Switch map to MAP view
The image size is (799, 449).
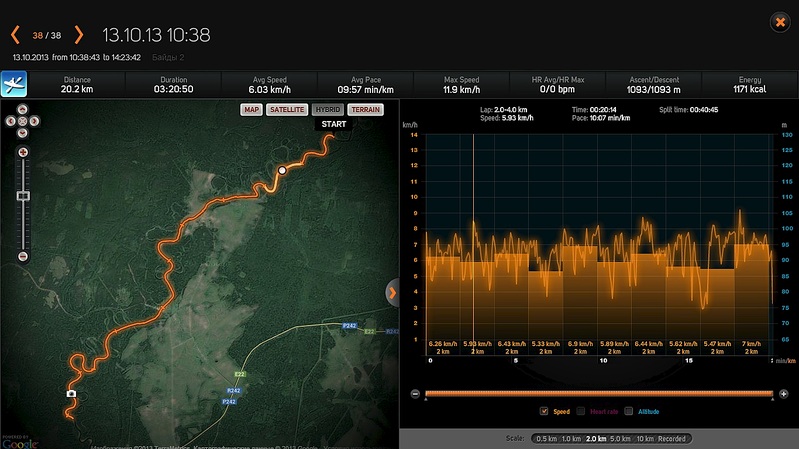pyautogui.click(x=251, y=110)
